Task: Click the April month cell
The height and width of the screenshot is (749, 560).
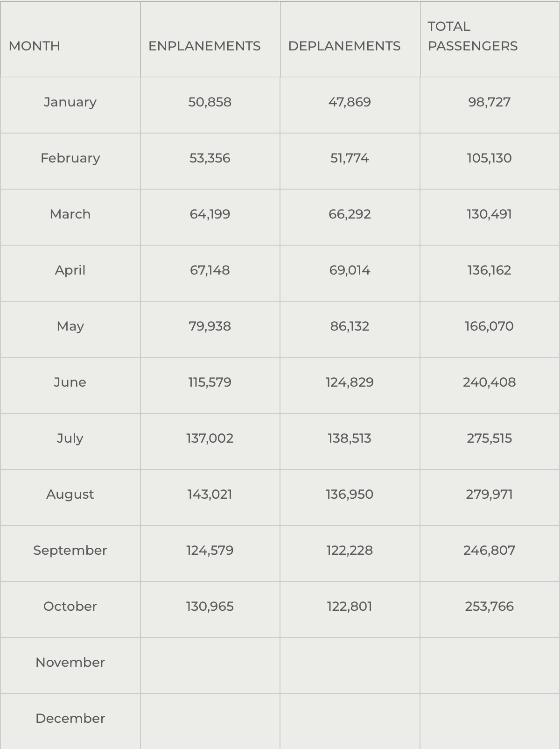Action: tap(70, 270)
